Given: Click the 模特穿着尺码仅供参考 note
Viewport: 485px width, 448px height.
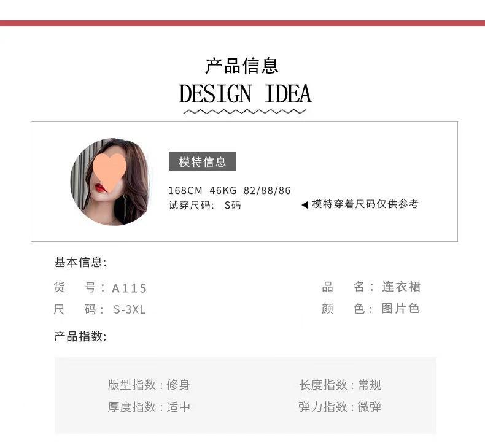Looking at the screenshot, I should 365,204.
